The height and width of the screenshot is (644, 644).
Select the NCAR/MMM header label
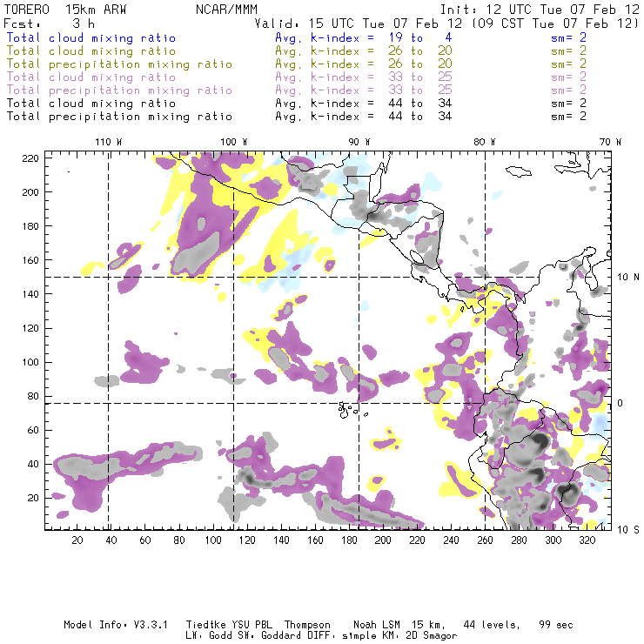tap(226, 8)
